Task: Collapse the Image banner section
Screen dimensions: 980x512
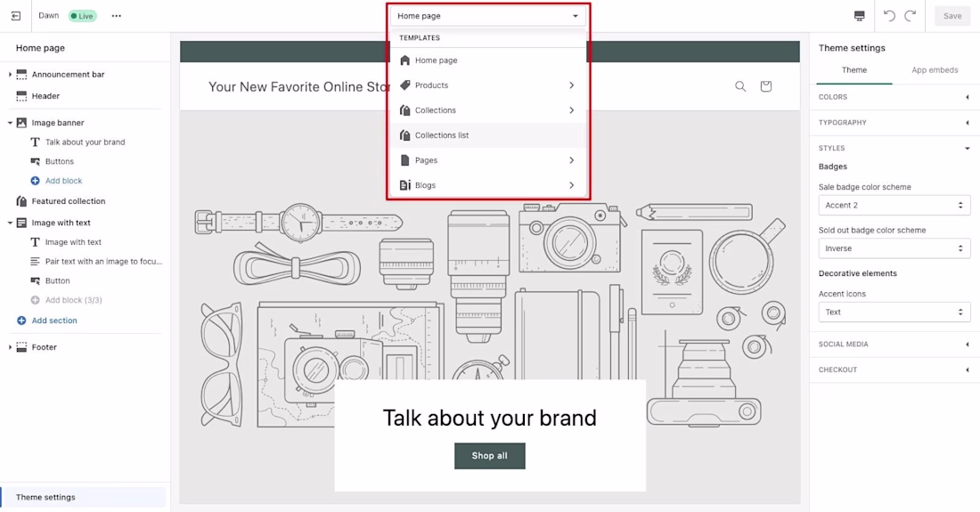Action: click(x=10, y=123)
